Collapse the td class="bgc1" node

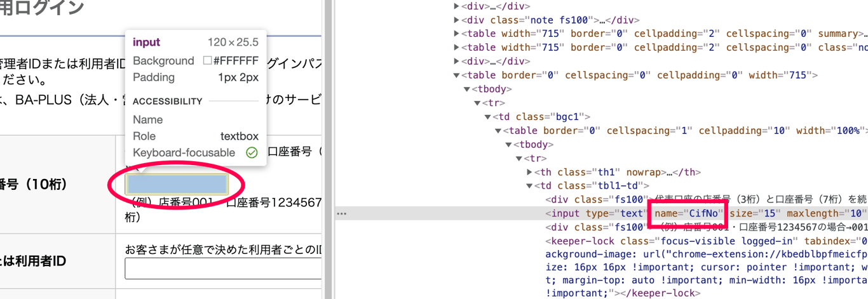tap(488, 117)
